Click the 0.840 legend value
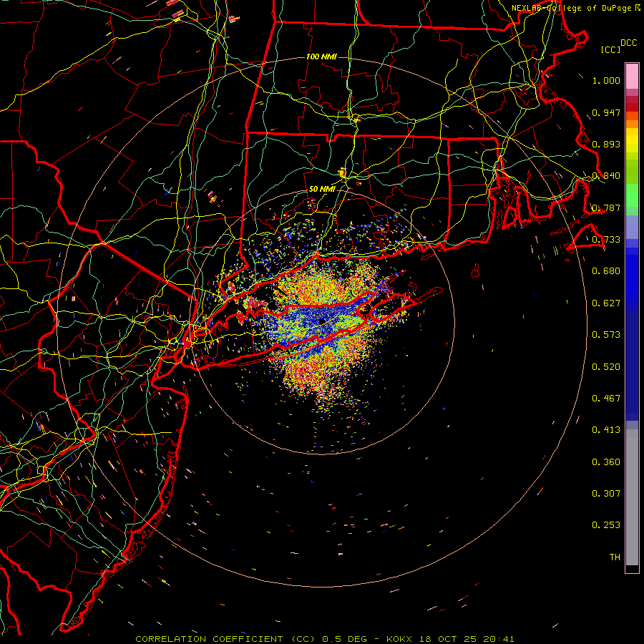Screen dimensions: 644x644 pyautogui.click(x=606, y=176)
